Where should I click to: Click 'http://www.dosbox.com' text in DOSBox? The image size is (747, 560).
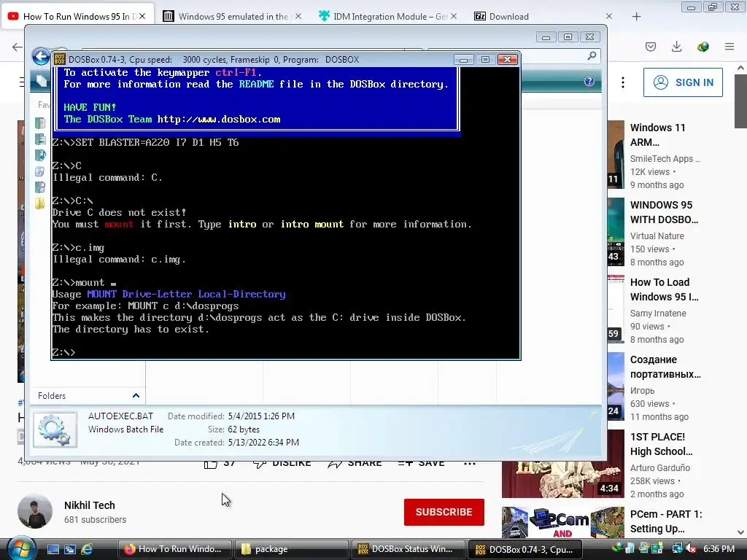[x=219, y=120]
